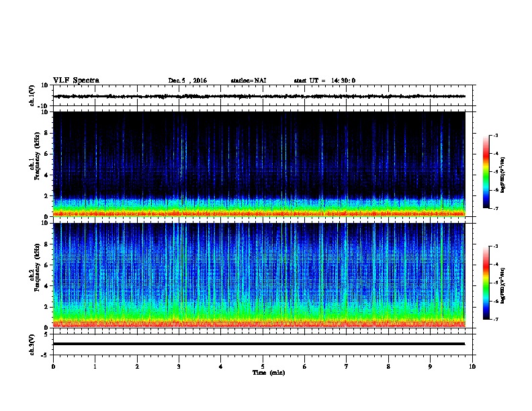Click time axis tick label "10"

[472, 367]
